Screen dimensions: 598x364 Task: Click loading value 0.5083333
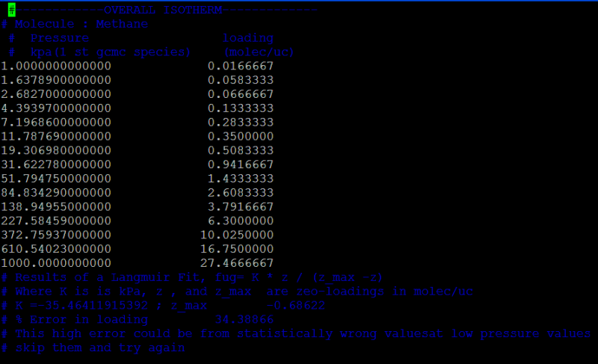tap(241, 150)
